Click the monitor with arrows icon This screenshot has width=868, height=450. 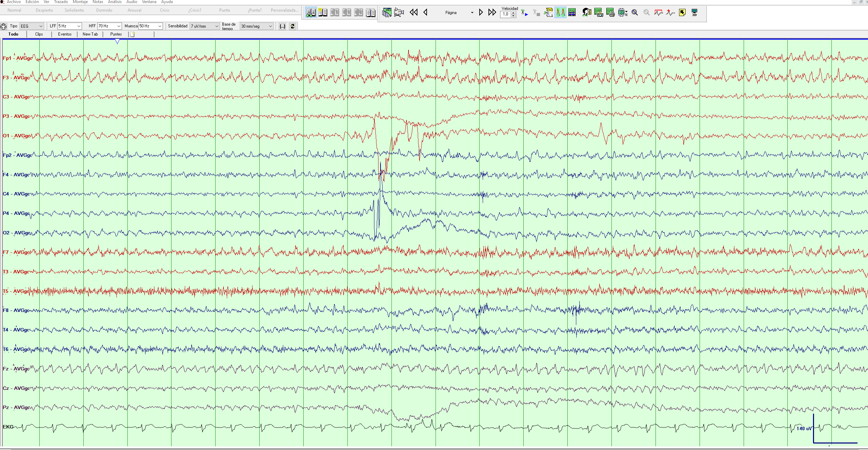[694, 13]
